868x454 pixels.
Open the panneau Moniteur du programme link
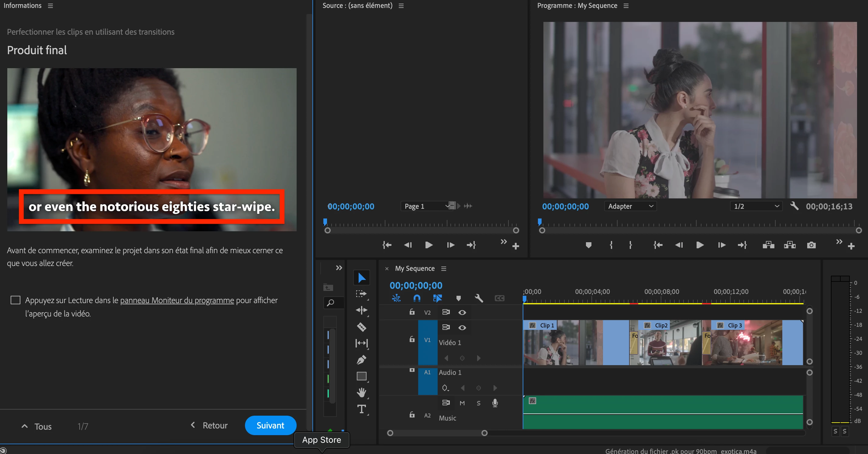click(x=177, y=300)
